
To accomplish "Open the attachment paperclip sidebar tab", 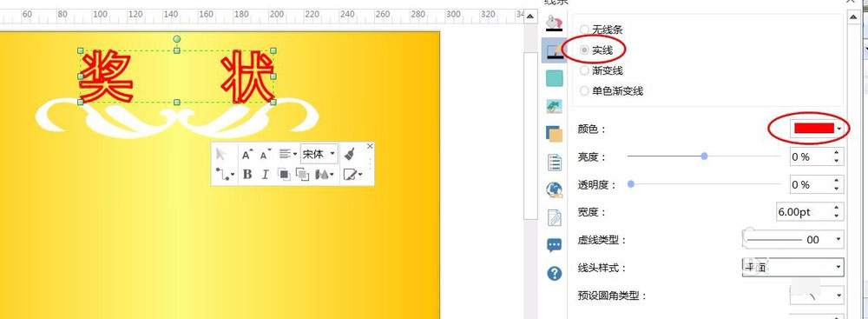I will (x=554, y=217).
